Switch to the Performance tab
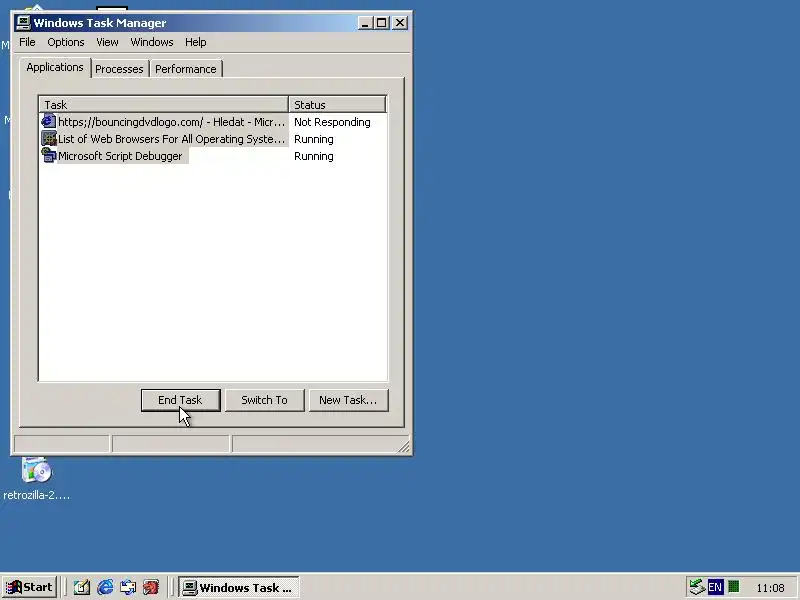Screen dimensions: 800x600 (x=186, y=69)
